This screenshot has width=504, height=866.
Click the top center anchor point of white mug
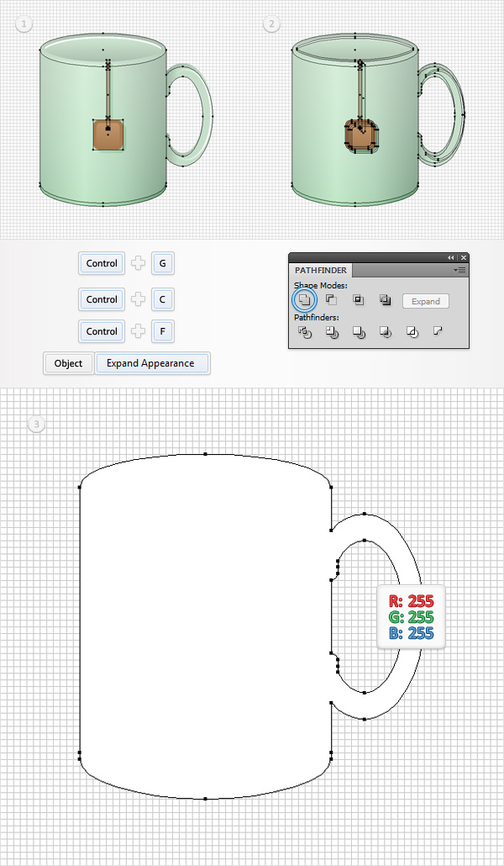tap(205, 454)
